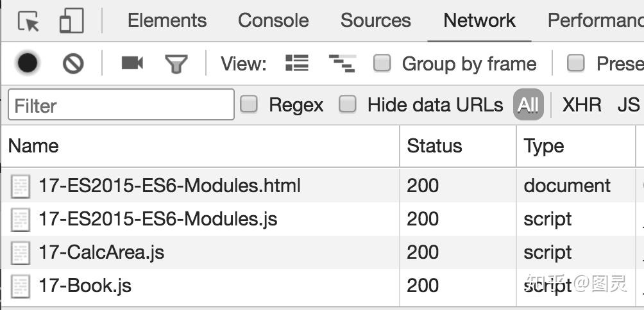Screen dimensions: 644x310
Task: Stop recording network log
Action: tap(28, 63)
